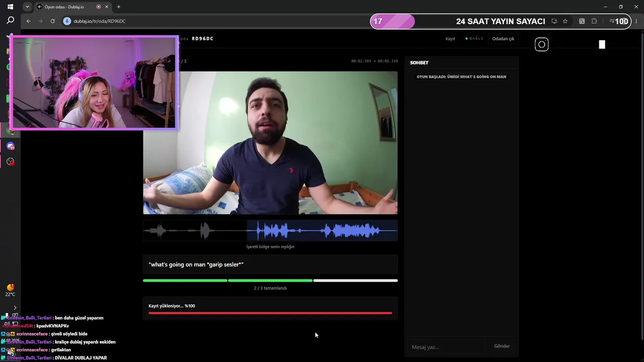
Task: Click the Gönder send button
Action: [502, 346]
